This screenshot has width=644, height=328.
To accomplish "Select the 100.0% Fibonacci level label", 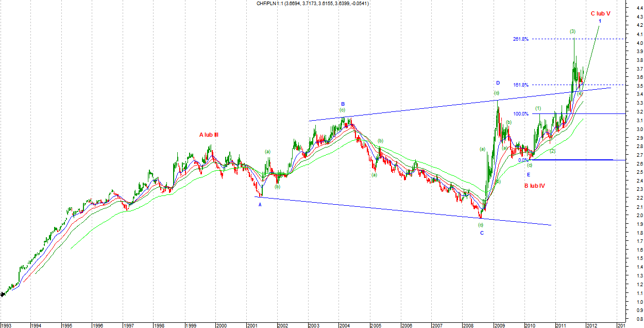I will 520,113.
